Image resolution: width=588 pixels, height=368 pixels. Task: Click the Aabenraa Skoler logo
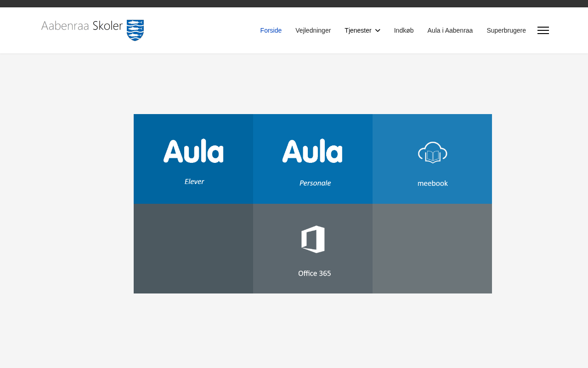click(92, 30)
